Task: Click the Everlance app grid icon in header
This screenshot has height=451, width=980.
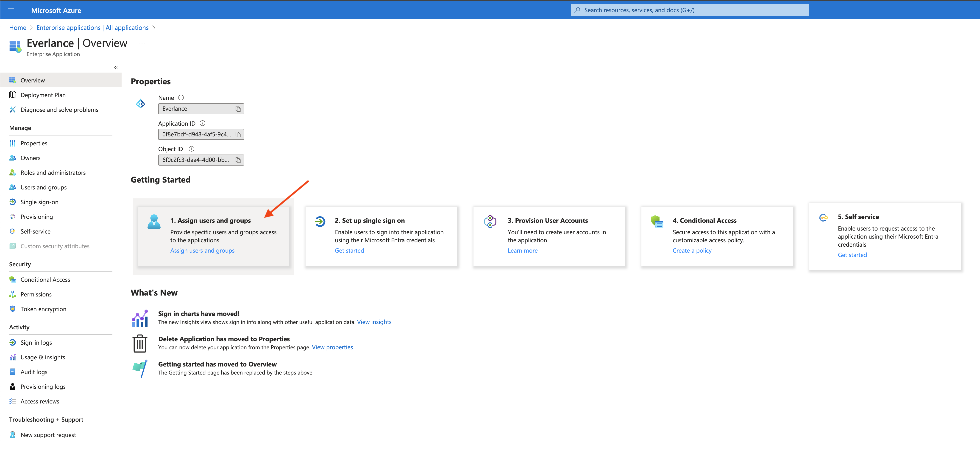Action: tap(15, 46)
